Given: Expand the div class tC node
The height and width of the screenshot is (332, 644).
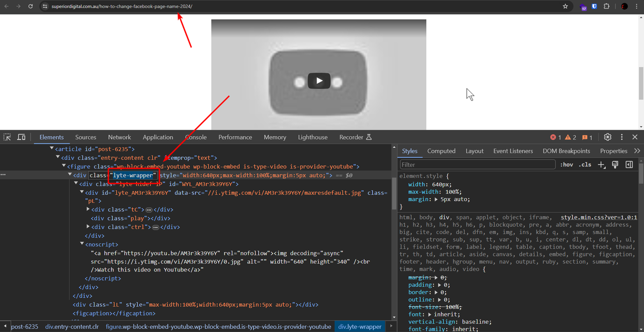Looking at the screenshot, I should pyautogui.click(x=88, y=209).
